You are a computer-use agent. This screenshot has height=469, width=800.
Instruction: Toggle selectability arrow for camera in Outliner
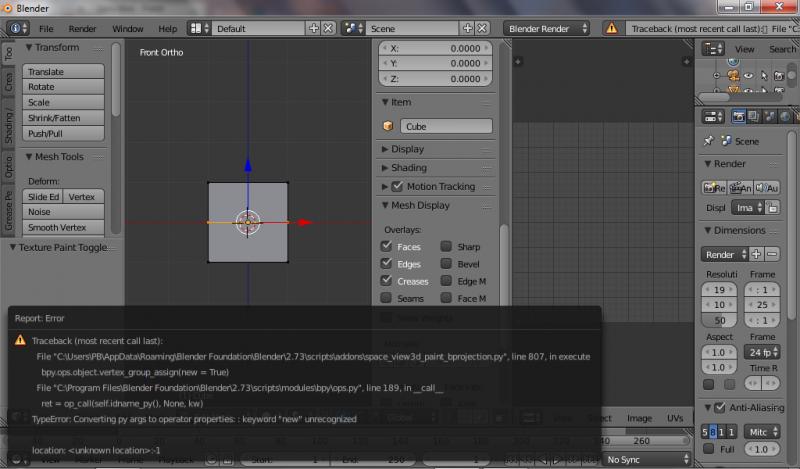coord(764,76)
